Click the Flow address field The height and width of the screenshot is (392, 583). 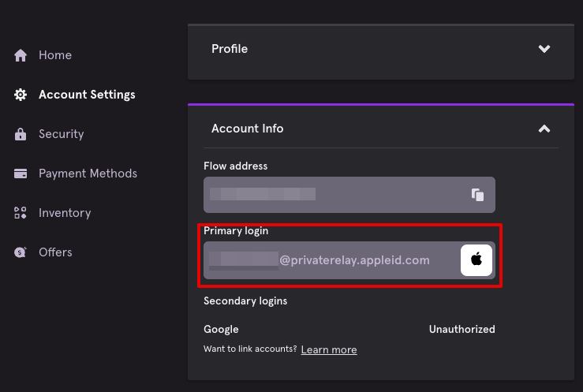[x=349, y=195]
